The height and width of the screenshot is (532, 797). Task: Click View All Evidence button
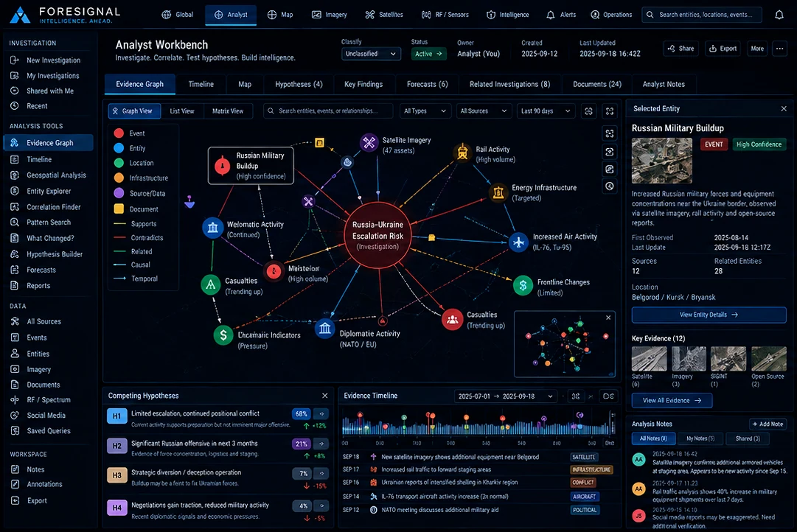pos(672,400)
